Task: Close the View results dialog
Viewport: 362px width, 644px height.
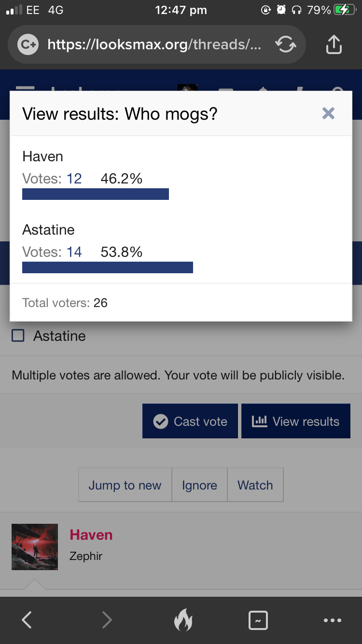Action: tap(328, 113)
